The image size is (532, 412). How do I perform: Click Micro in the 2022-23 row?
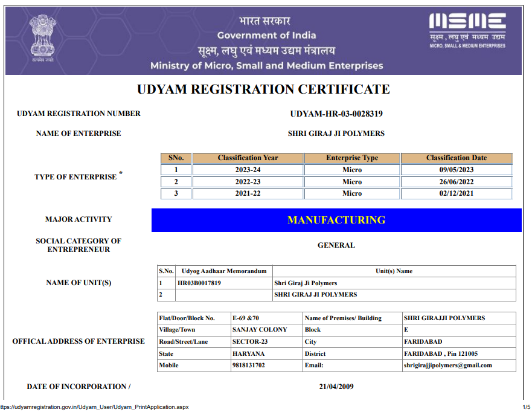point(352,182)
